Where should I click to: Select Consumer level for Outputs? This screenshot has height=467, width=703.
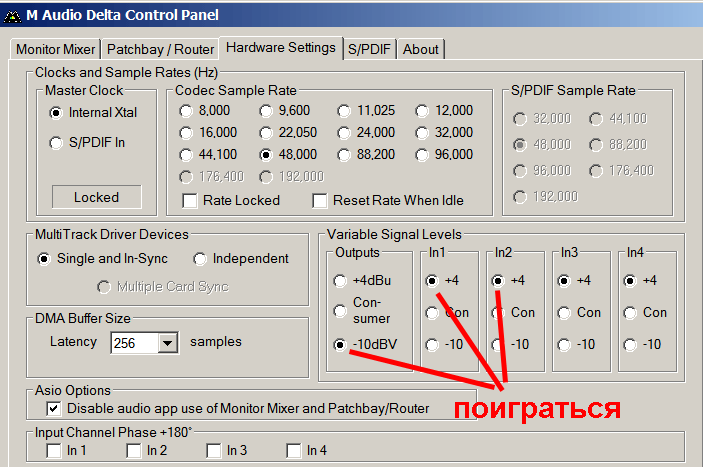point(342,311)
